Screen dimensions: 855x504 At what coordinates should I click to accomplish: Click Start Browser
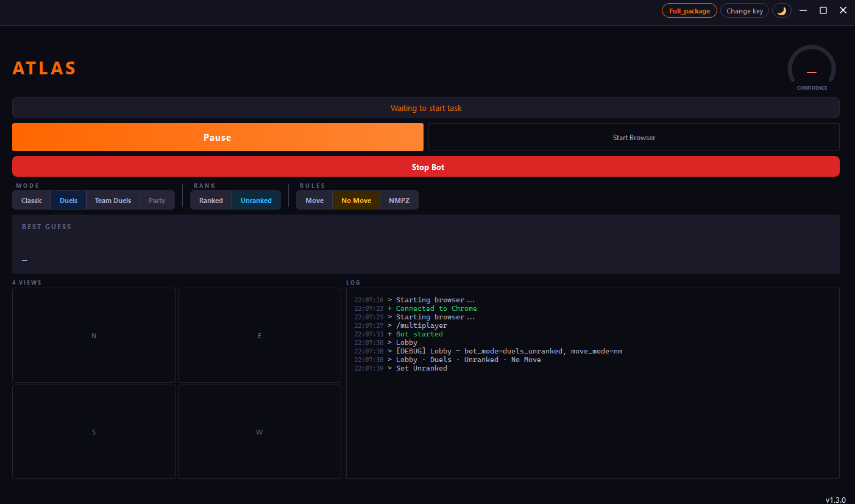pos(634,137)
